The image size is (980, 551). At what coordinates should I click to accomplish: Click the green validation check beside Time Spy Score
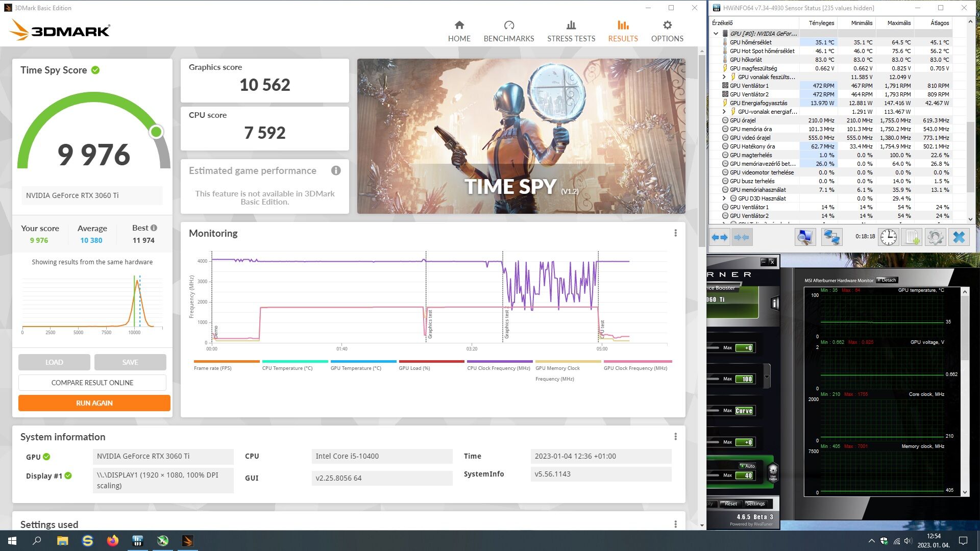pyautogui.click(x=95, y=70)
